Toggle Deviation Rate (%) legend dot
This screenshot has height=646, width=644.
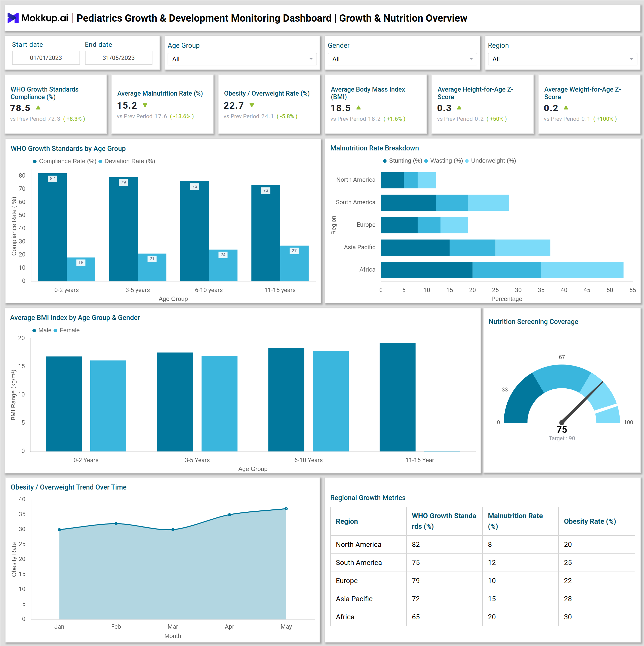tap(100, 161)
